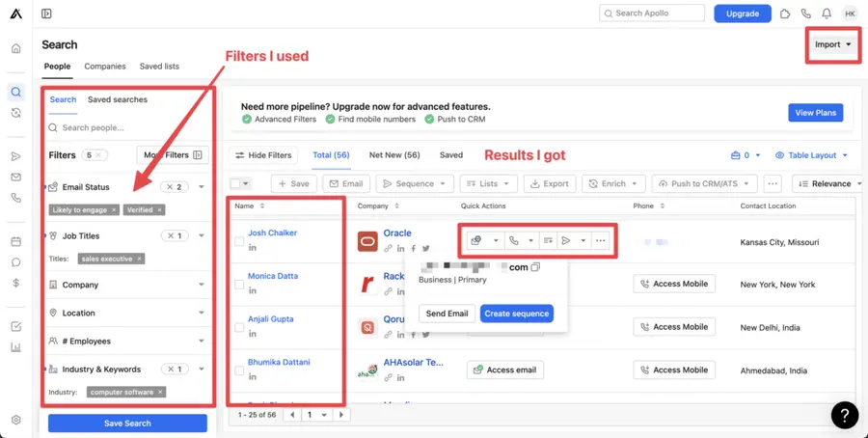Click the Search Apollo field
The image size is (868, 438).
[x=652, y=14]
